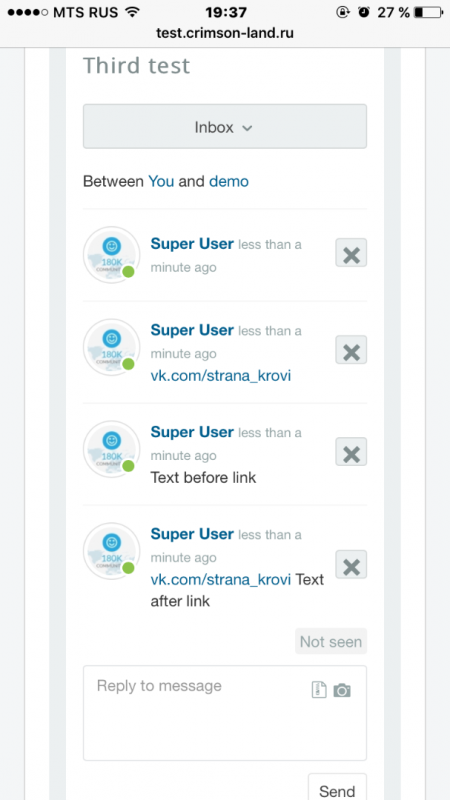Screen dimensions: 450x800
Task: Focus the 'Reply to message' text field
Action: tap(225, 713)
